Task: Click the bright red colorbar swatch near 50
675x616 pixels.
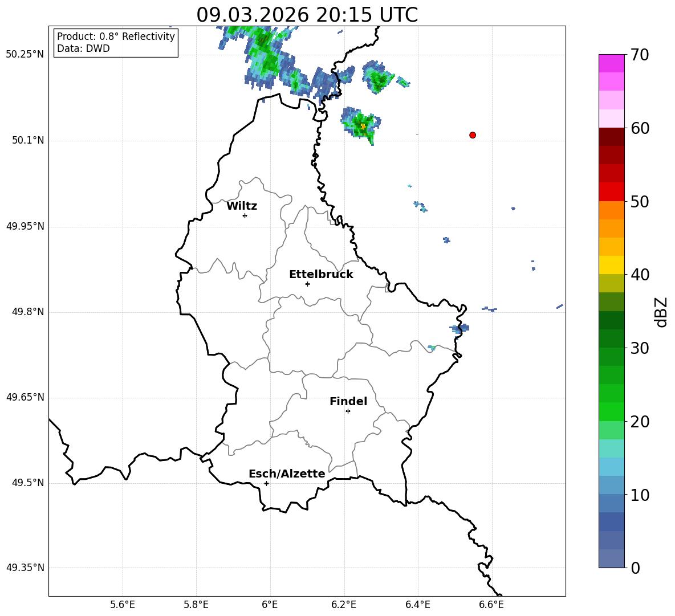Action: 612,192
